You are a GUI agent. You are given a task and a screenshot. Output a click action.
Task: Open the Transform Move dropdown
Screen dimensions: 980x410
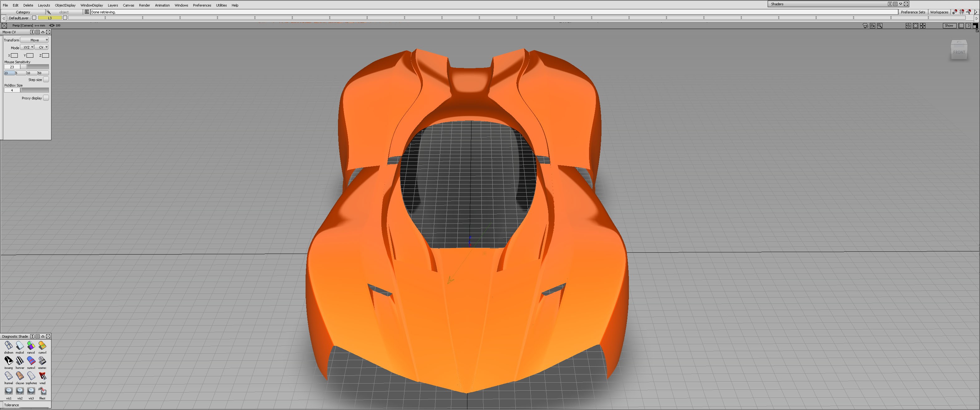[34, 40]
